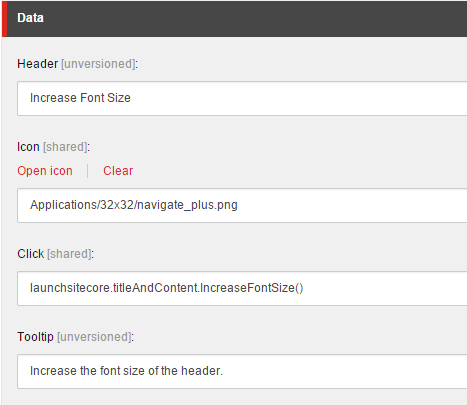467x405 pixels.
Task: Click the [unversioned] tag beside Header
Action: [99, 64]
